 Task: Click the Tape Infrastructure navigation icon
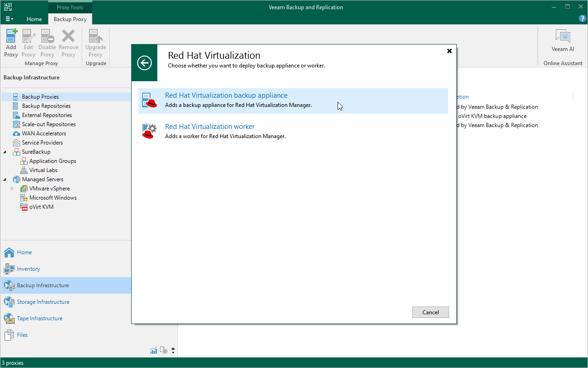pyautogui.click(x=9, y=318)
